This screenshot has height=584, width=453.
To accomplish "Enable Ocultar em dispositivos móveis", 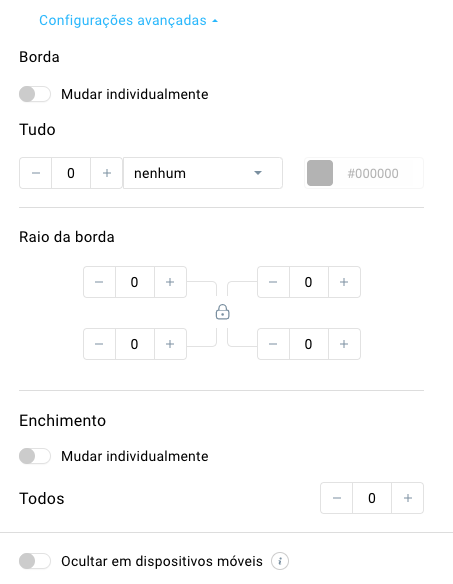I will coord(35,561).
